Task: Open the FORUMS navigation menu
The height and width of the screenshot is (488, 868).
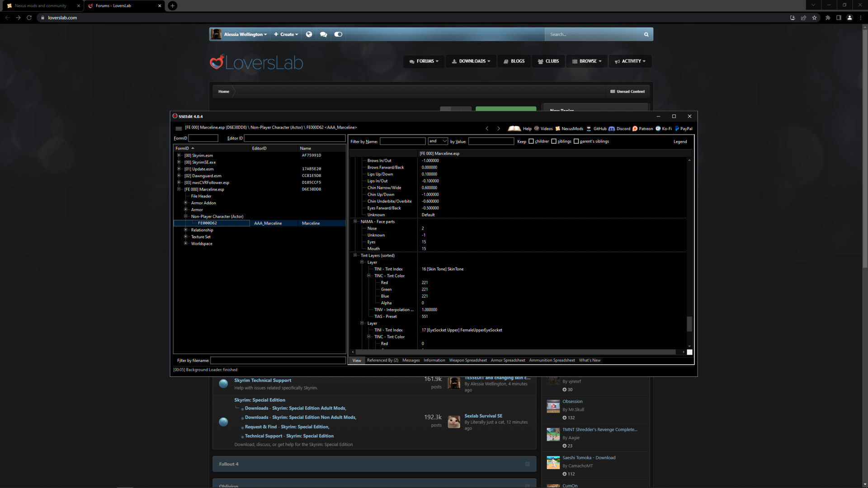Action: click(x=424, y=61)
